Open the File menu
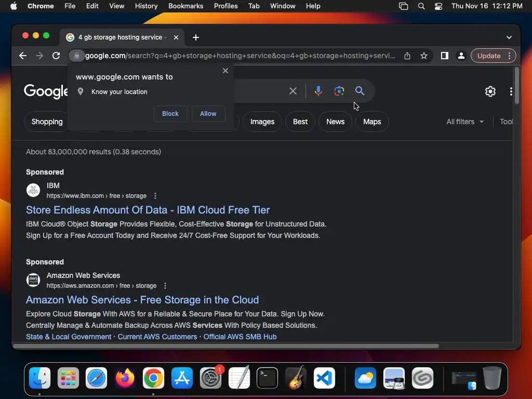The image size is (532, 399). (70, 6)
